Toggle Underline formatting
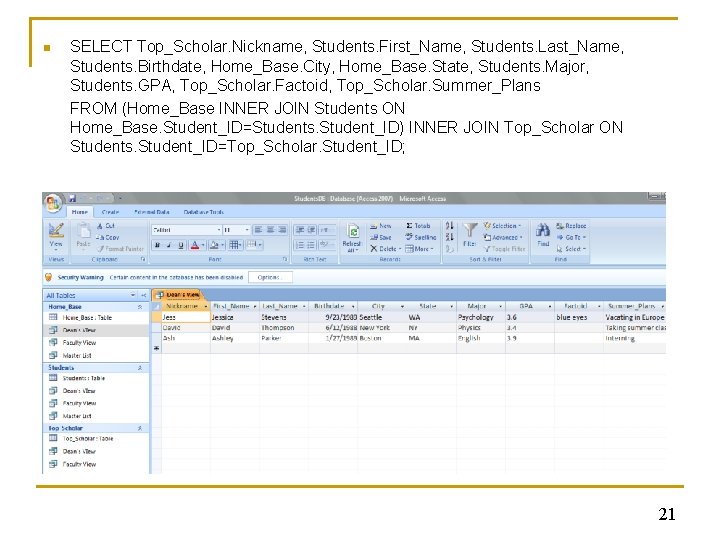This screenshot has width=720, height=540. [181, 245]
